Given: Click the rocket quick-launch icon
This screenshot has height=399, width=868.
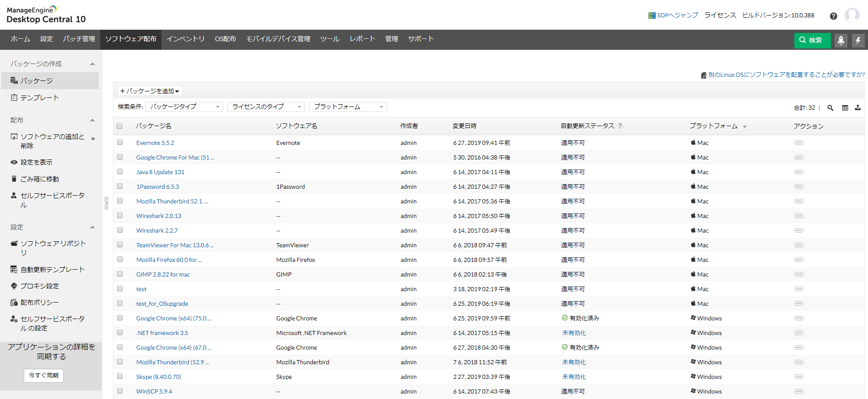Looking at the screenshot, I should pos(841,40).
